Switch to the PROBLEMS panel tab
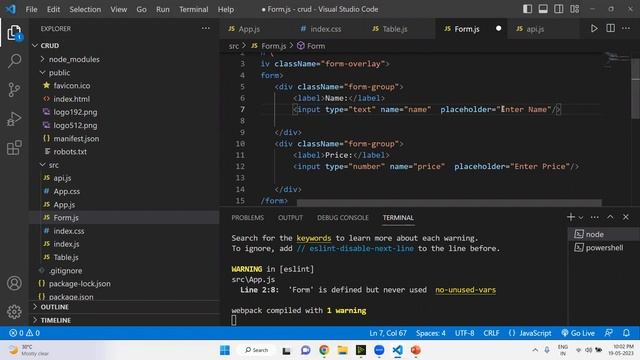The image size is (640, 360). point(247,218)
